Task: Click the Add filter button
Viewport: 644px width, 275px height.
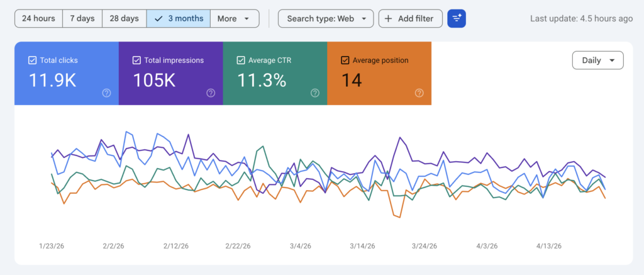Action: tap(410, 19)
